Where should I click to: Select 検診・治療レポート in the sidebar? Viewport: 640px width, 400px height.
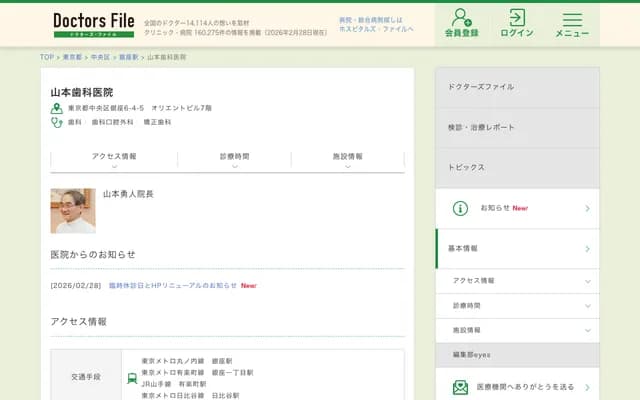coord(517,128)
